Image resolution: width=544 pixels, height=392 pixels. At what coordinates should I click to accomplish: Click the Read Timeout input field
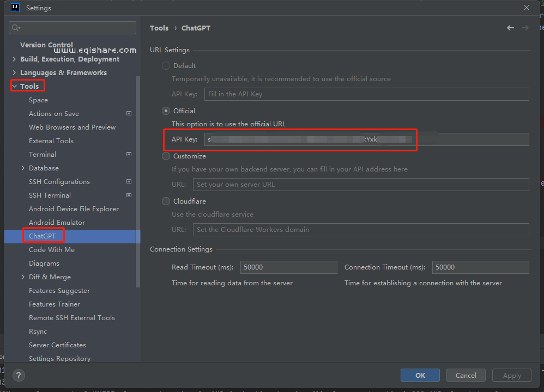click(288, 267)
